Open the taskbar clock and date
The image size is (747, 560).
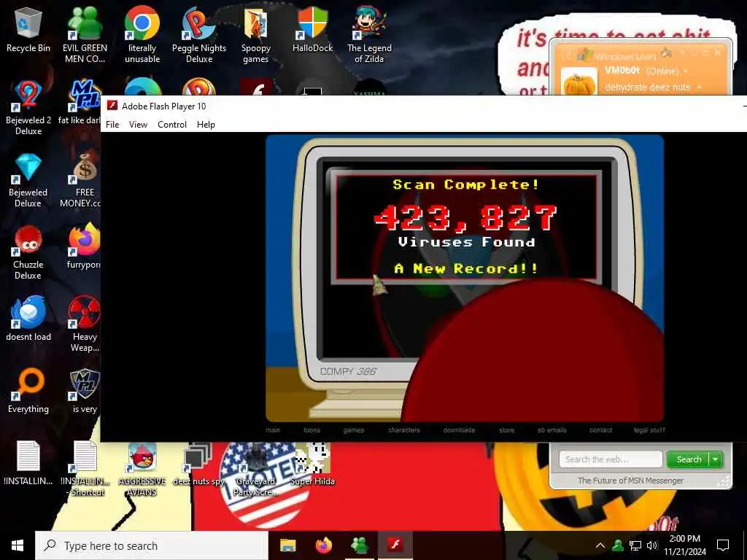pyautogui.click(x=685, y=545)
